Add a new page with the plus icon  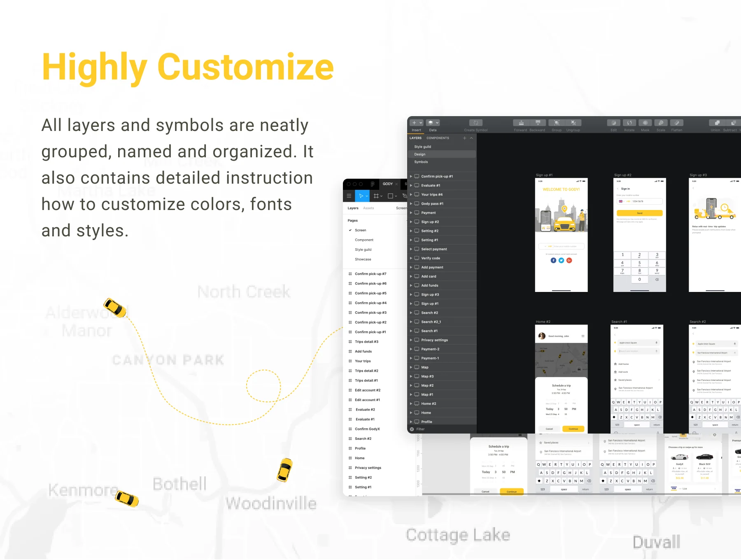point(464,138)
